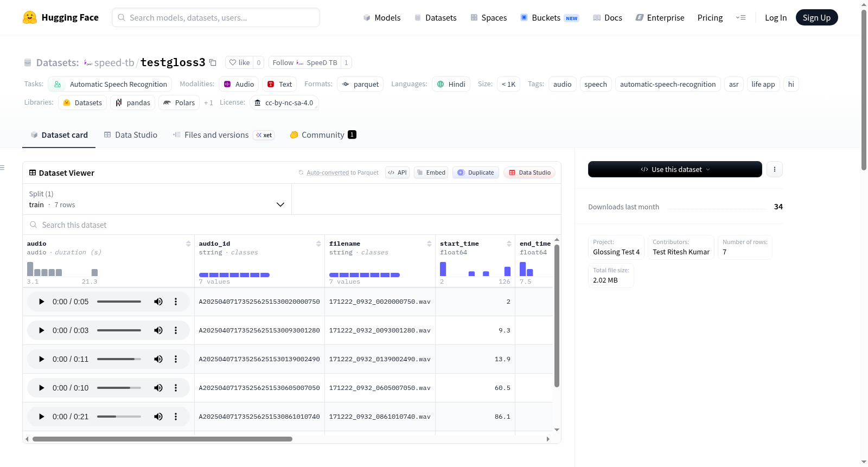Mute the 0:05 audio clip
Image resolution: width=868 pixels, height=467 pixels.
coord(158,302)
